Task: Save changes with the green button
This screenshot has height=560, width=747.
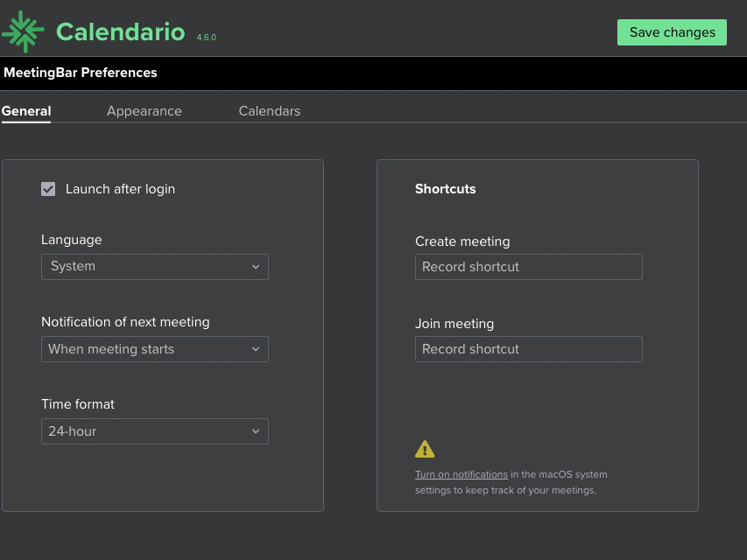Action: point(672,32)
